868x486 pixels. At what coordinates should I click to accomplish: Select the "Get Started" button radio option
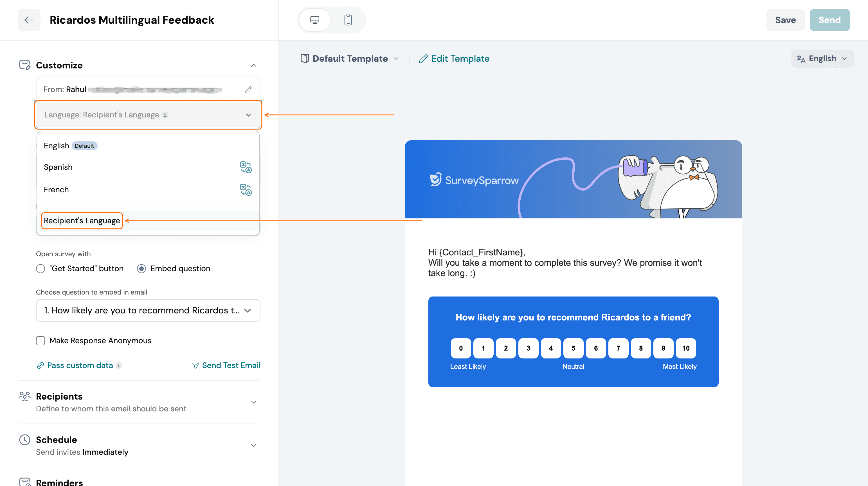point(41,268)
